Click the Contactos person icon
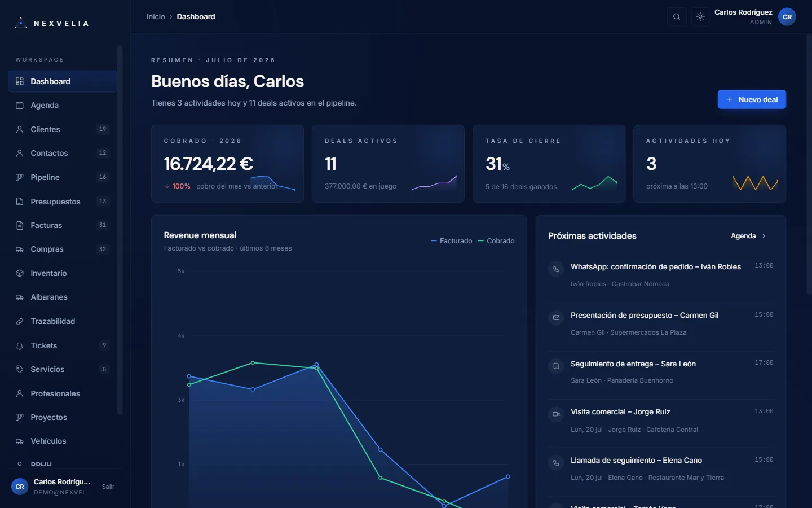812x508 pixels. point(20,153)
